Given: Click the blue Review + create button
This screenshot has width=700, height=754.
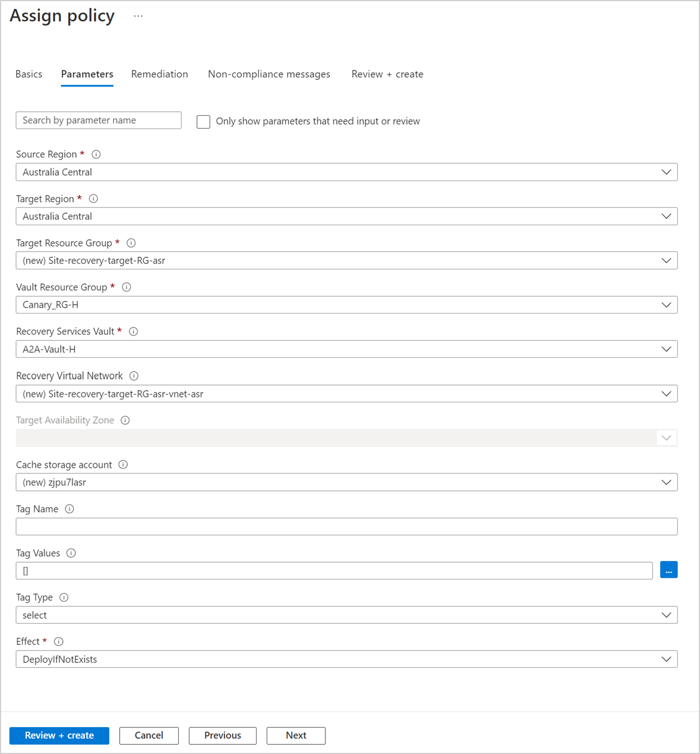Looking at the screenshot, I should [x=59, y=736].
